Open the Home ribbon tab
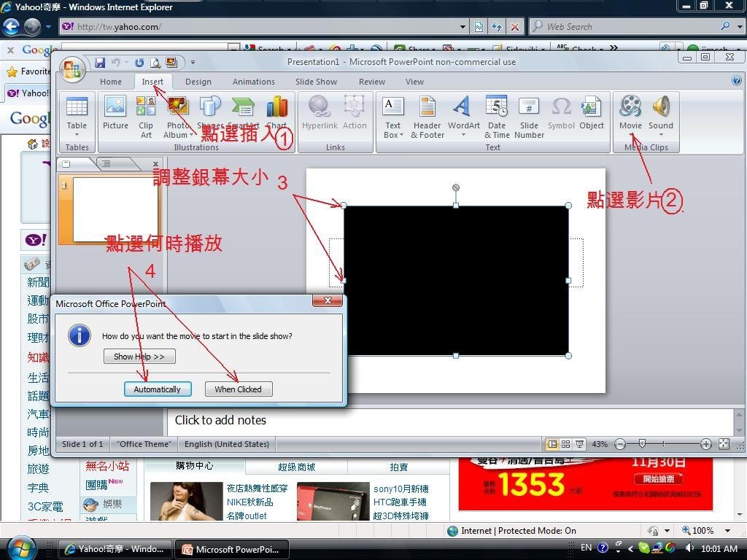The height and width of the screenshot is (560, 747). click(x=111, y=82)
